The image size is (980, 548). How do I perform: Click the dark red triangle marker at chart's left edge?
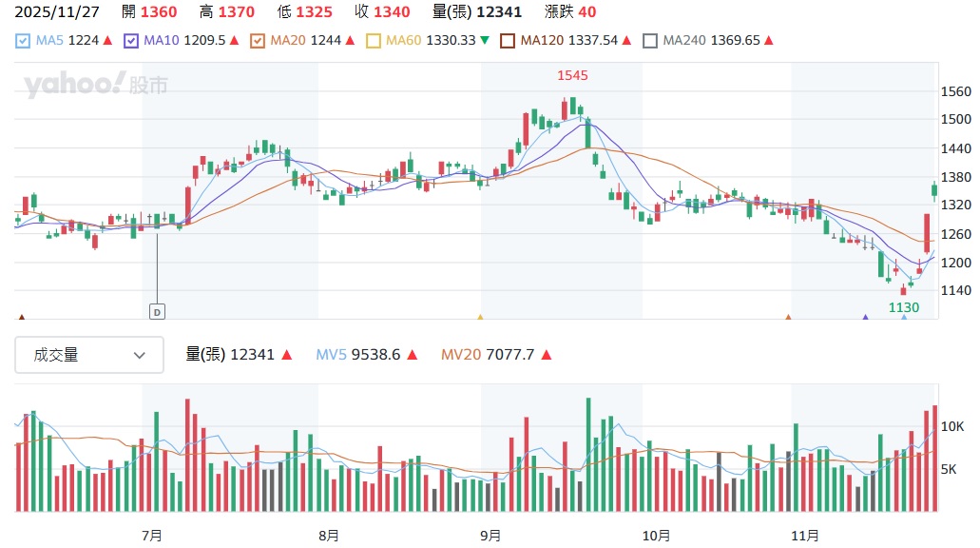tap(22, 317)
